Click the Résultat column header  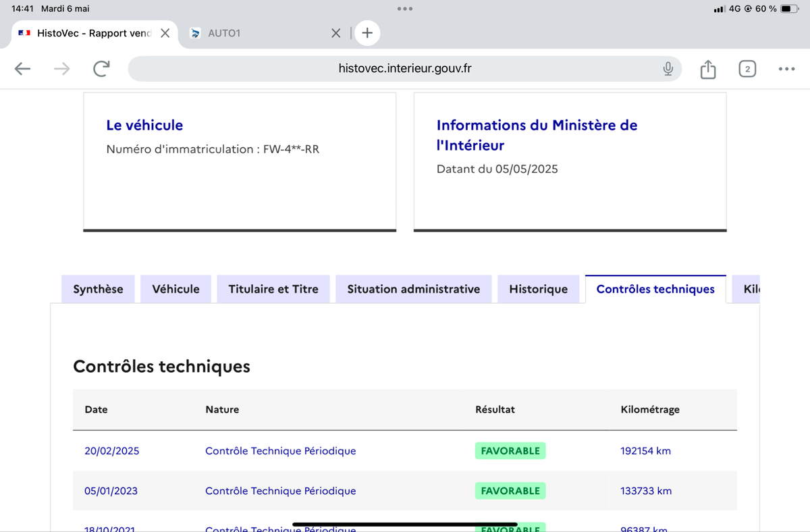(495, 409)
